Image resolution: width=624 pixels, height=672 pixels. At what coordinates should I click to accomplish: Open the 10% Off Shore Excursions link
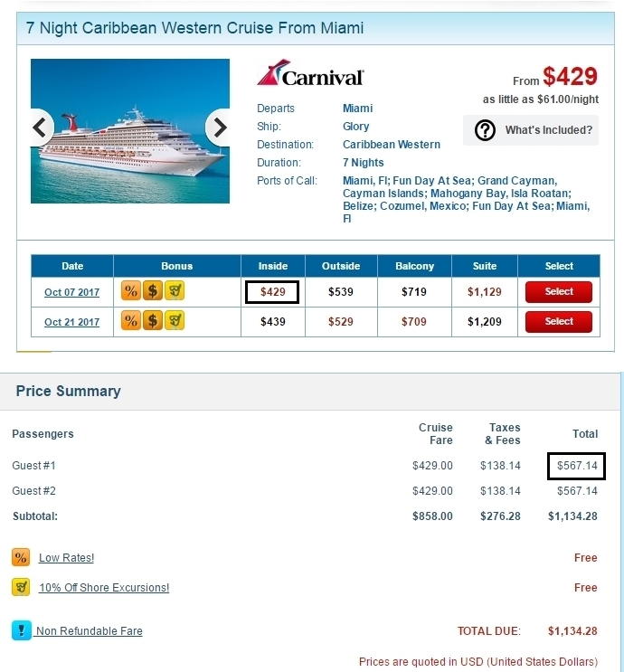pyautogui.click(x=104, y=587)
